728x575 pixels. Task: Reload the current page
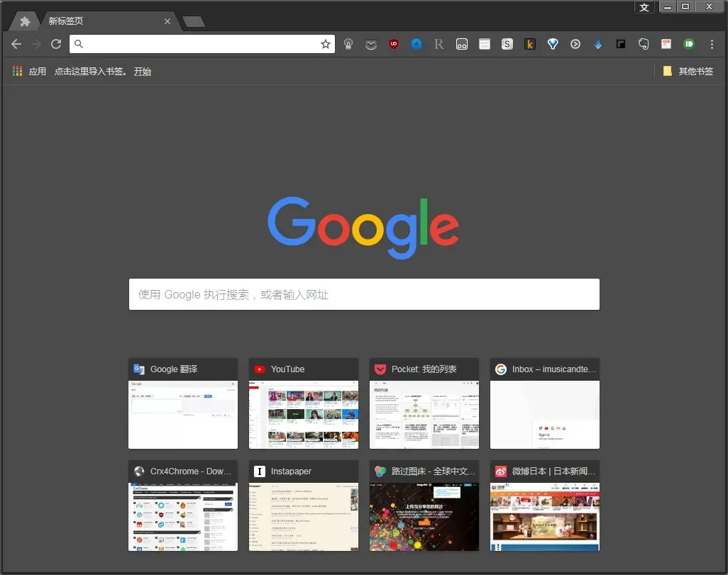pyautogui.click(x=56, y=44)
